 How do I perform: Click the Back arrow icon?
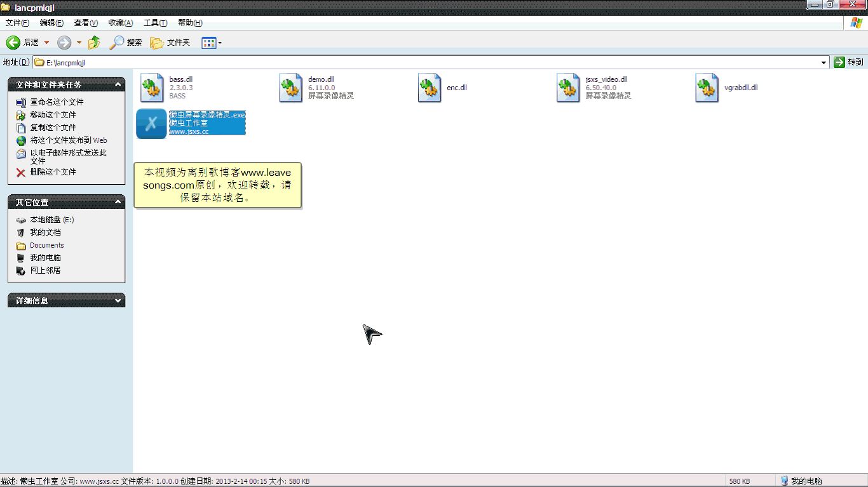click(13, 43)
